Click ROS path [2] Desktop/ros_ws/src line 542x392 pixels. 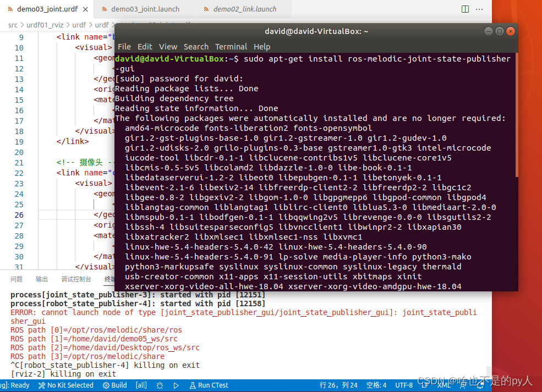pyautogui.click(x=105, y=347)
